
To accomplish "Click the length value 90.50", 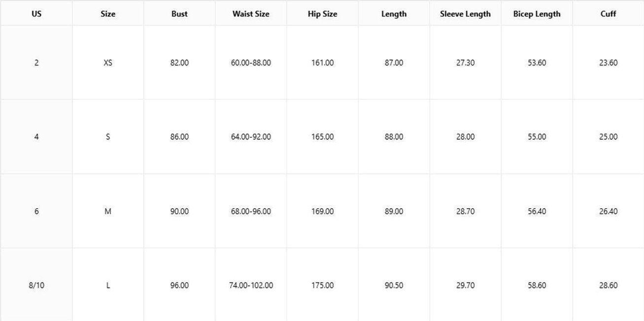I will pyautogui.click(x=394, y=286).
